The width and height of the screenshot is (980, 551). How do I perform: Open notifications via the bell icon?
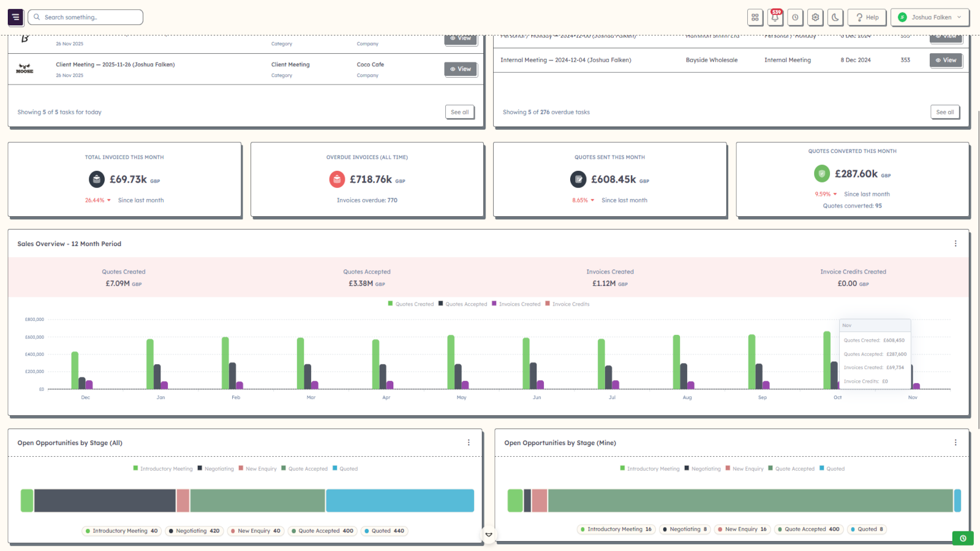point(775,17)
